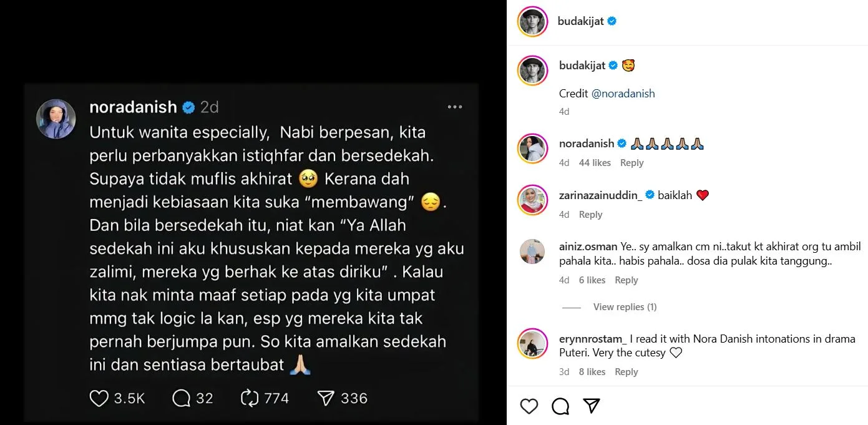Share the post via paper plane icon
This screenshot has width=868, height=425.
coord(592,406)
